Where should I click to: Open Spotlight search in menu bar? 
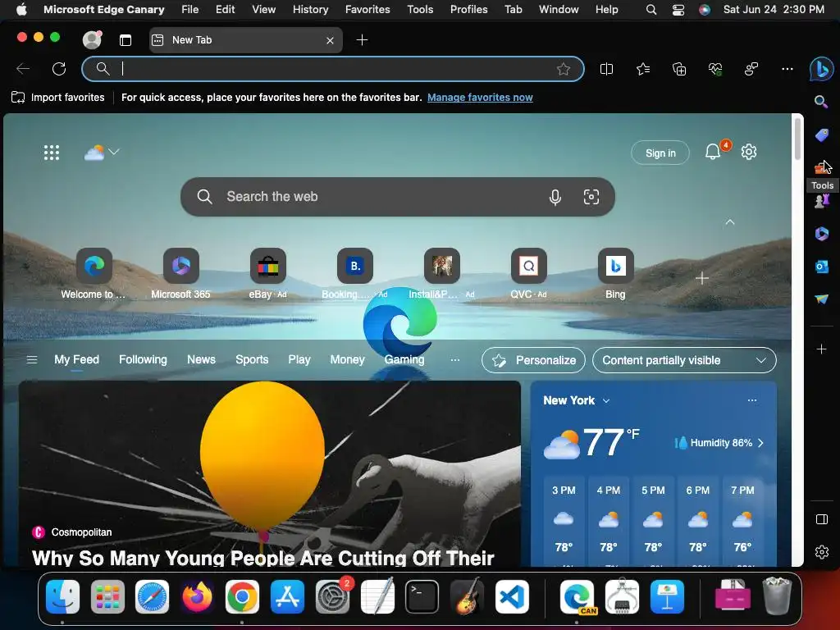coord(651,10)
